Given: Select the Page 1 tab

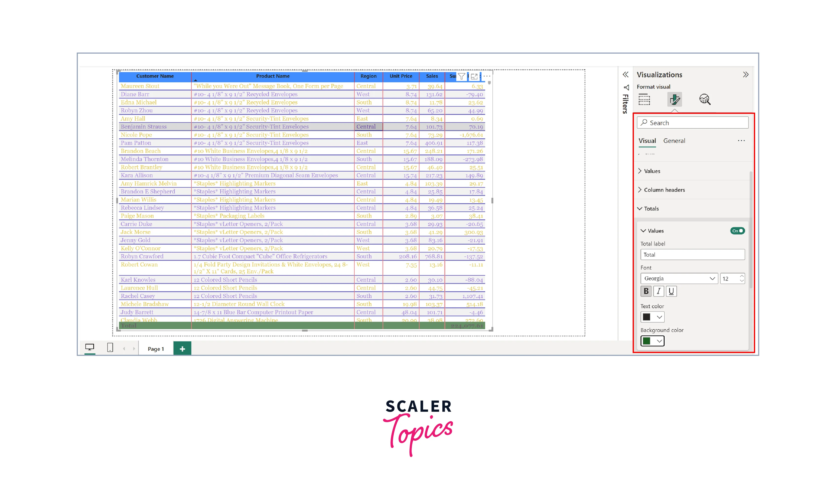Looking at the screenshot, I should (156, 349).
